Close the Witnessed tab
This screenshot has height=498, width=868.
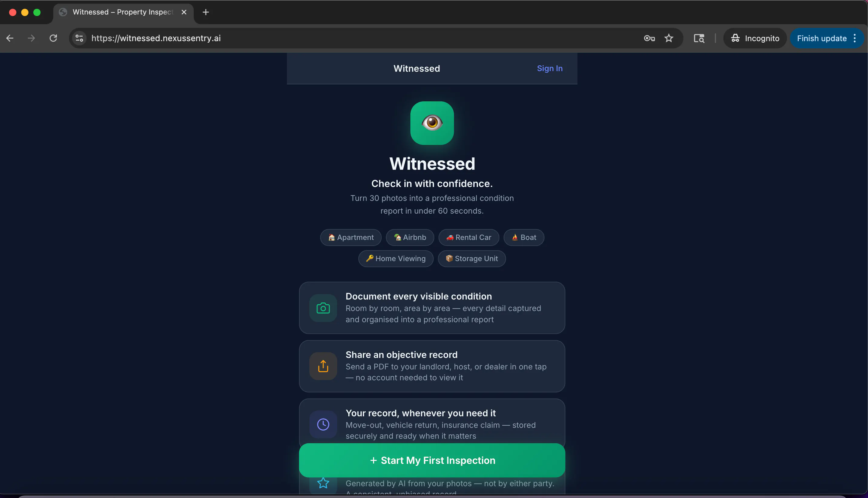click(184, 12)
